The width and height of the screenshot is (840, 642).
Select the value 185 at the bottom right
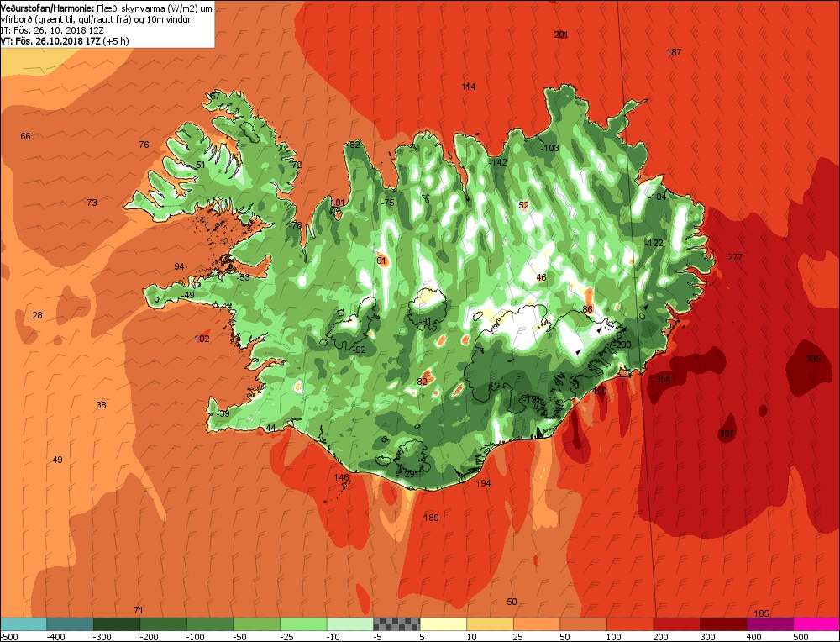761,613
